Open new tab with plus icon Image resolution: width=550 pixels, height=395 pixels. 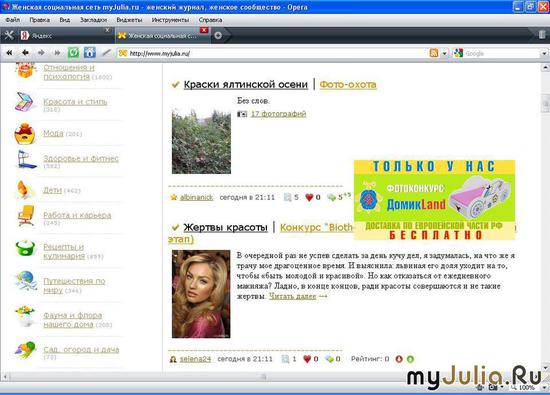pyautogui.click(x=218, y=35)
